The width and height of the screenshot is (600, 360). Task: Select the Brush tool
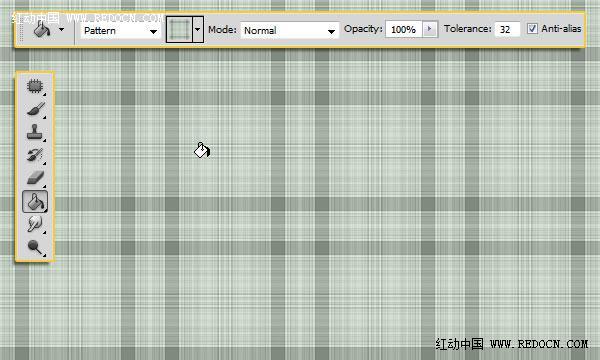point(35,109)
